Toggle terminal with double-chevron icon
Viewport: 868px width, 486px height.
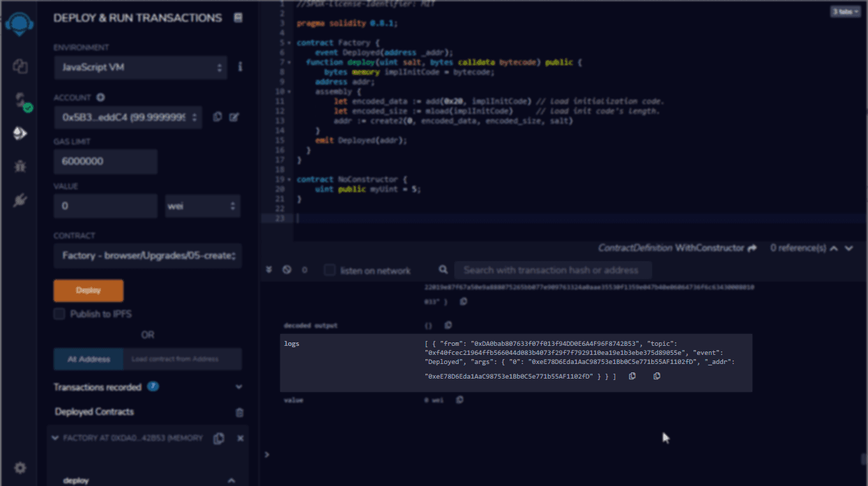(271, 270)
